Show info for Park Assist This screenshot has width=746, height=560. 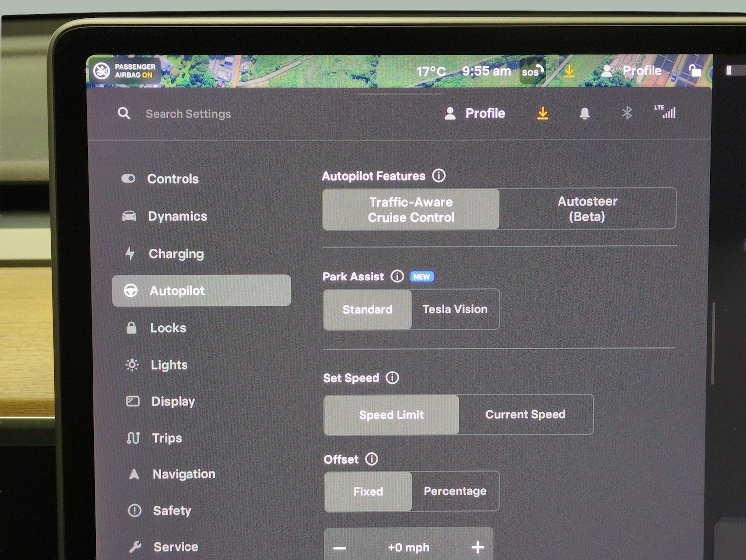[x=397, y=276]
